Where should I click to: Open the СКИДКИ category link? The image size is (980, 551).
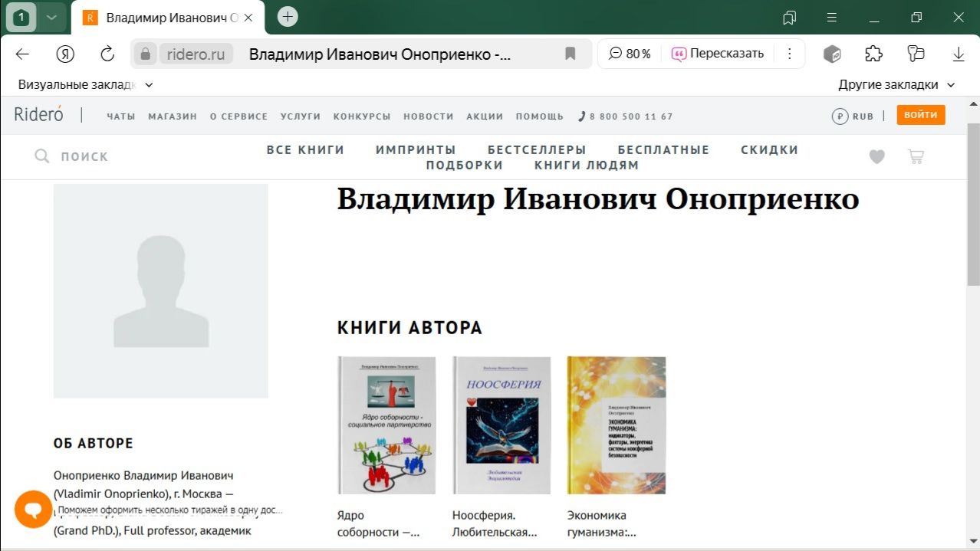click(x=770, y=149)
